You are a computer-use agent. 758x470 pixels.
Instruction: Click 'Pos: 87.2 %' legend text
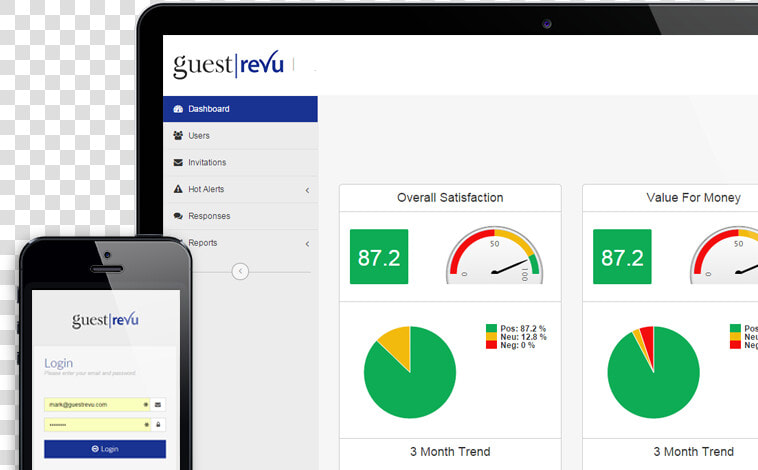click(x=523, y=328)
